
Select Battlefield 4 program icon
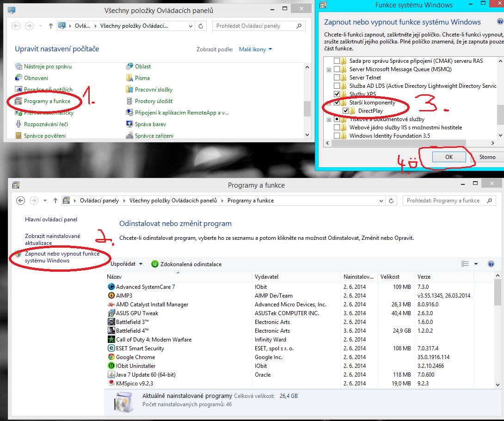(111, 331)
